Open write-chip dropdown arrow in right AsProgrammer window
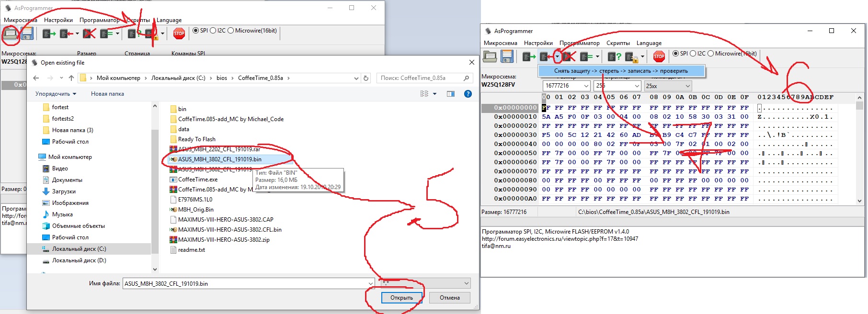Screen dimensions: 868x314 pos(557,56)
